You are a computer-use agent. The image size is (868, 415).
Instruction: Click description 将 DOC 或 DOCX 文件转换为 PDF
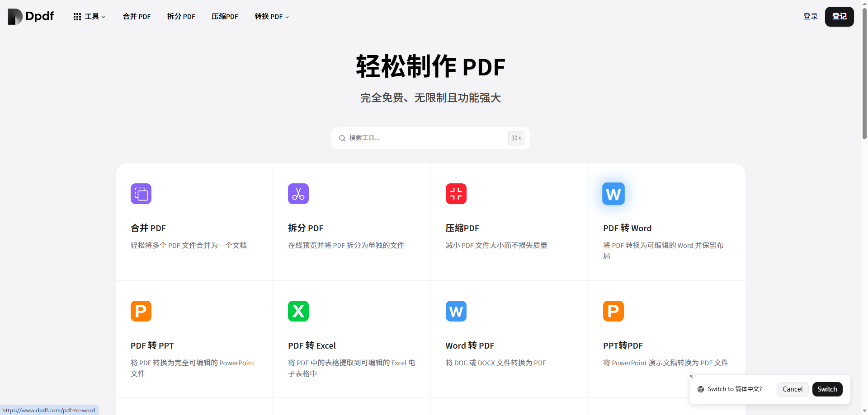point(495,363)
